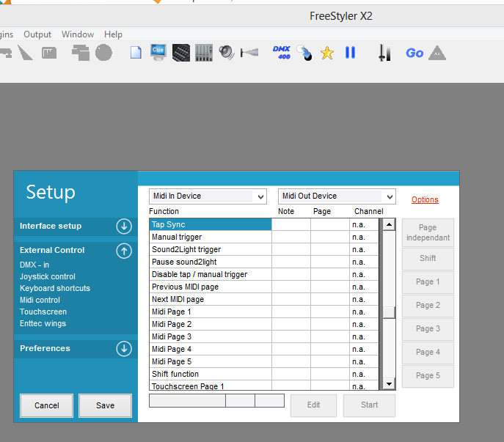Open the Help menu
The height and width of the screenshot is (442, 504).
(x=113, y=34)
